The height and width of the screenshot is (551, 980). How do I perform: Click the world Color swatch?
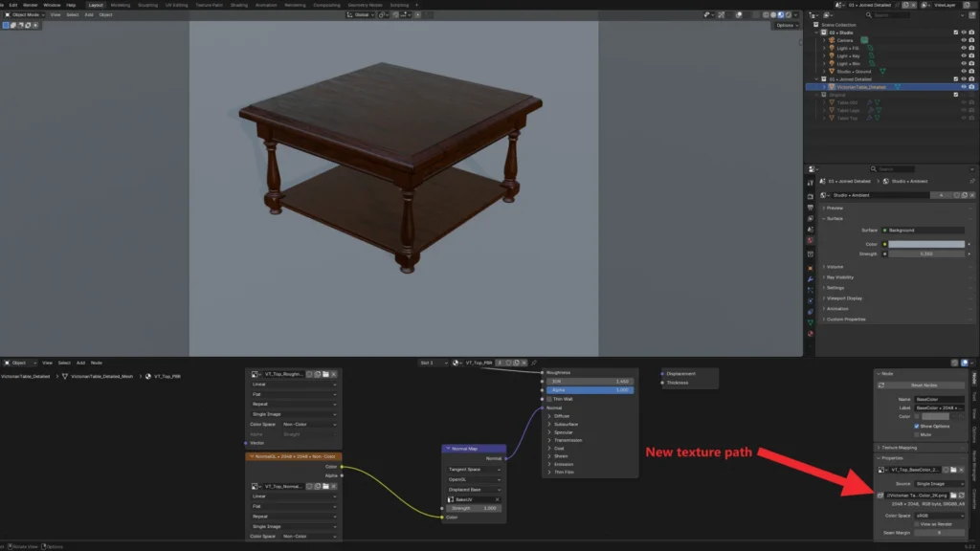pyautogui.click(x=926, y=244)
